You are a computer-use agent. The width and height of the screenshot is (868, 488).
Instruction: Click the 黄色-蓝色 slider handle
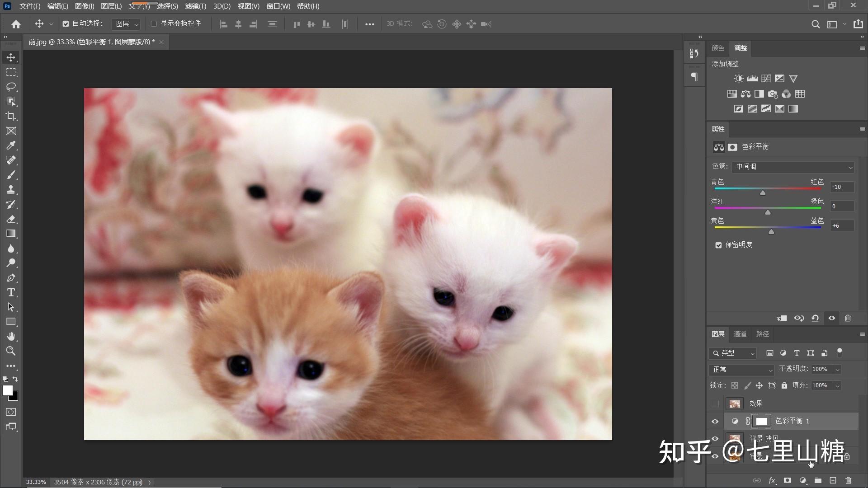pyautogui.click(x=771, y=232)
